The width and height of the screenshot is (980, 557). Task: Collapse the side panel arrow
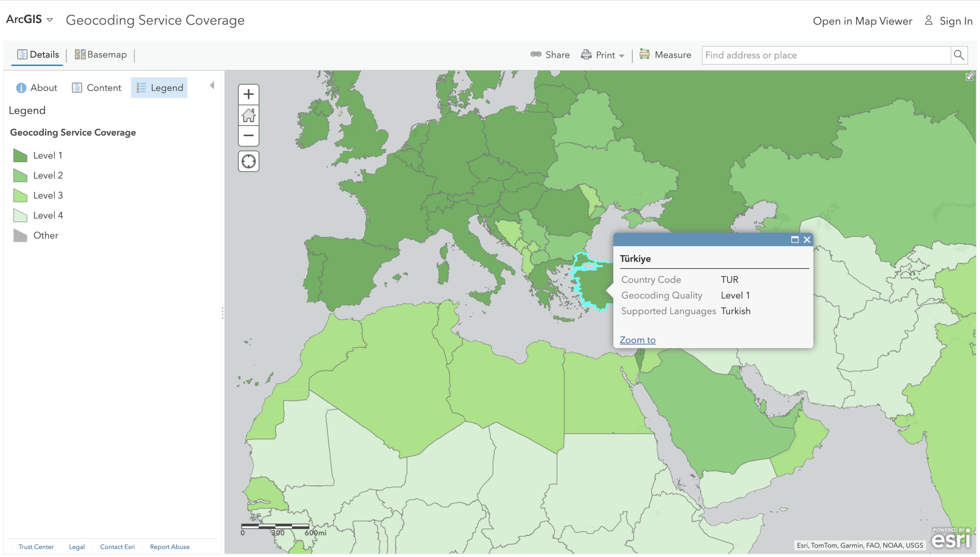coord(212,86)
